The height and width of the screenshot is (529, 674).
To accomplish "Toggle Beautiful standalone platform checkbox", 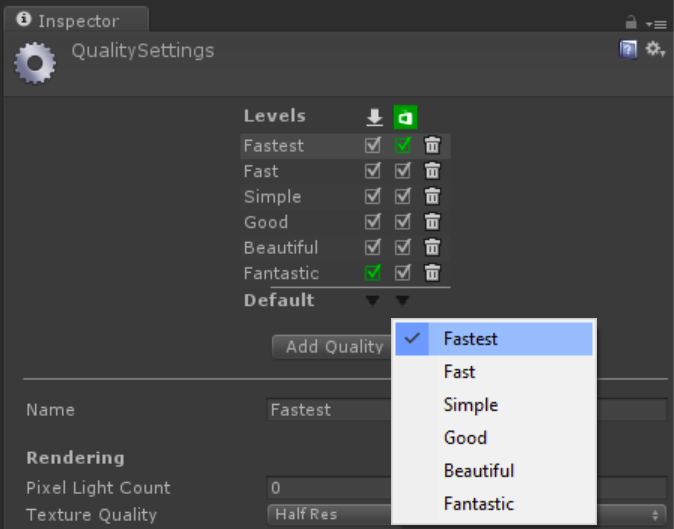I will [x=373, y=247].
